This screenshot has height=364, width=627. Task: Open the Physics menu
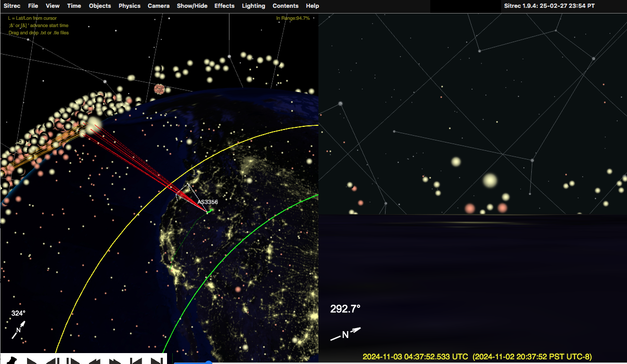tap(130, 6)
